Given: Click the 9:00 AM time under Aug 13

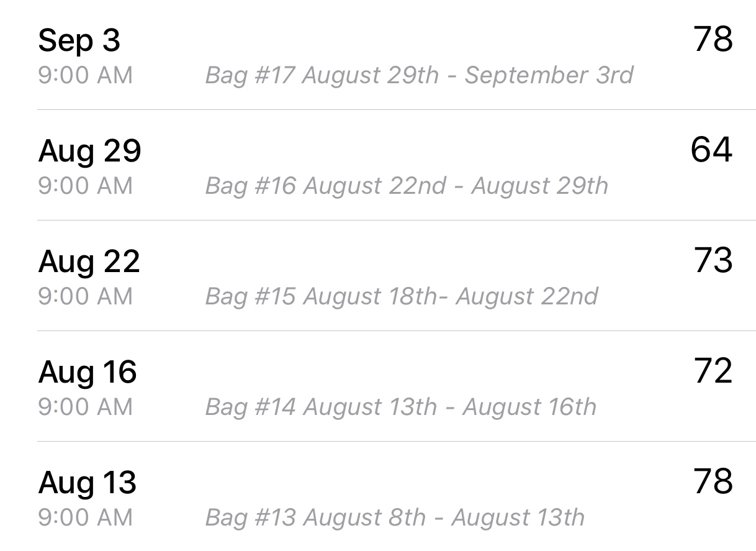Looking at the screenshot, I should [x=85, y=517].
